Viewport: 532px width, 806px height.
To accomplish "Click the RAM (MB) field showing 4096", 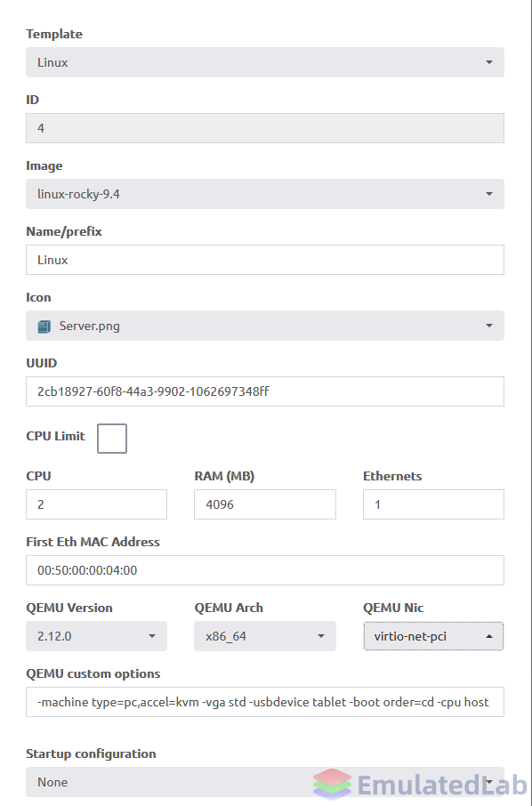I will tap(265, 504).
